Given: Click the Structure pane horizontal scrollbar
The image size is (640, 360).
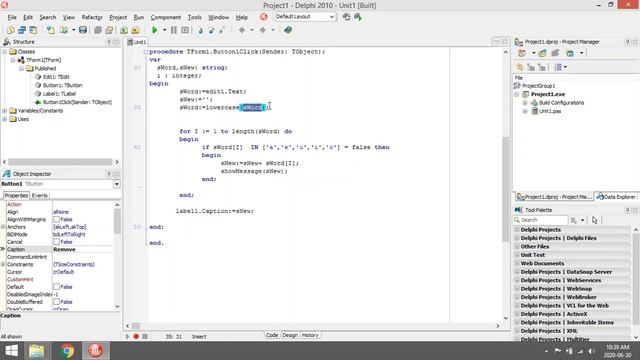Looking at the screenshot, I should click(x=60, y=162).
